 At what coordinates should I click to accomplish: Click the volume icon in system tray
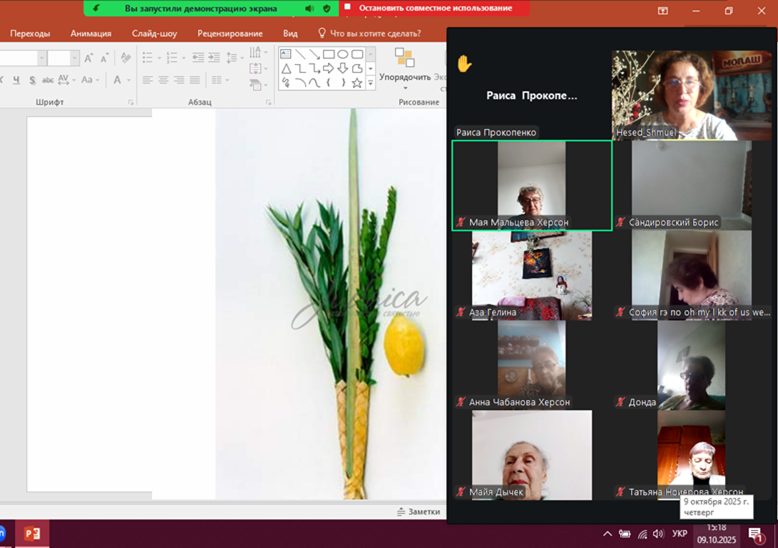click(658, 534)
